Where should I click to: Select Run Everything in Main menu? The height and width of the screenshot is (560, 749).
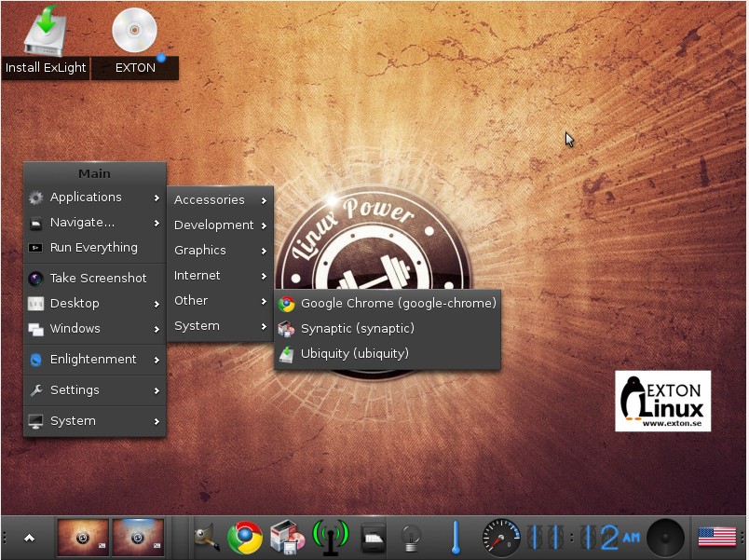coord(95,248)
